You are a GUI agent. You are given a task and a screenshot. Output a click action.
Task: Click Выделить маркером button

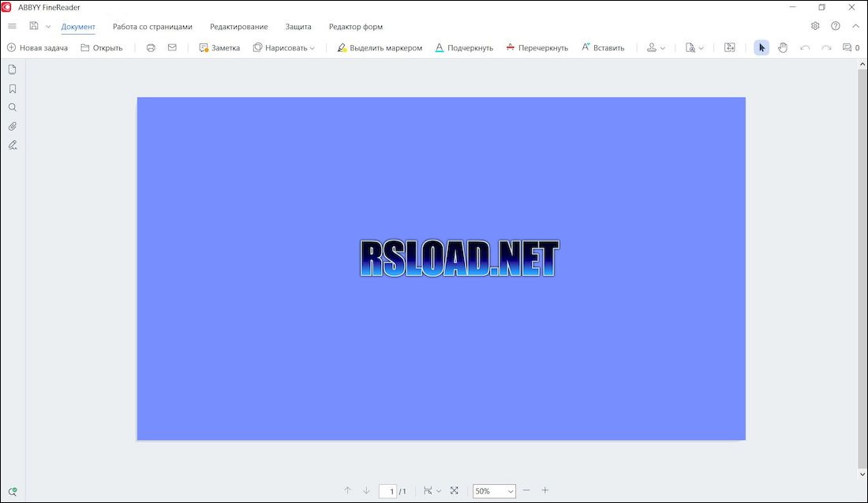(380, 47)
